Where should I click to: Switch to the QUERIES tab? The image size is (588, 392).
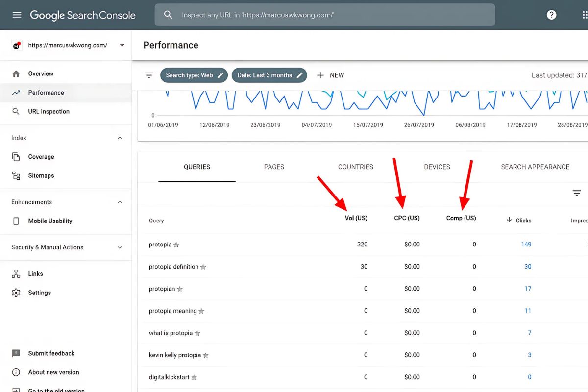pos(197,167)
